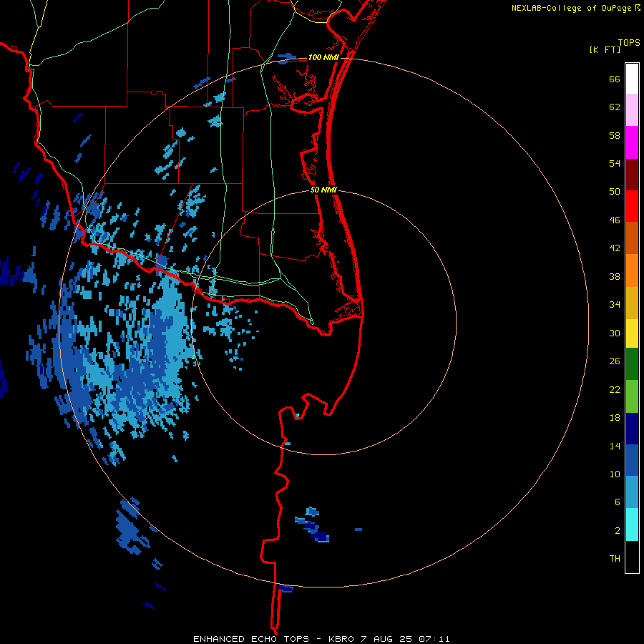Click the '07:11' timestamp
Screen dimensions: 644x644
[x=434, y=639]
